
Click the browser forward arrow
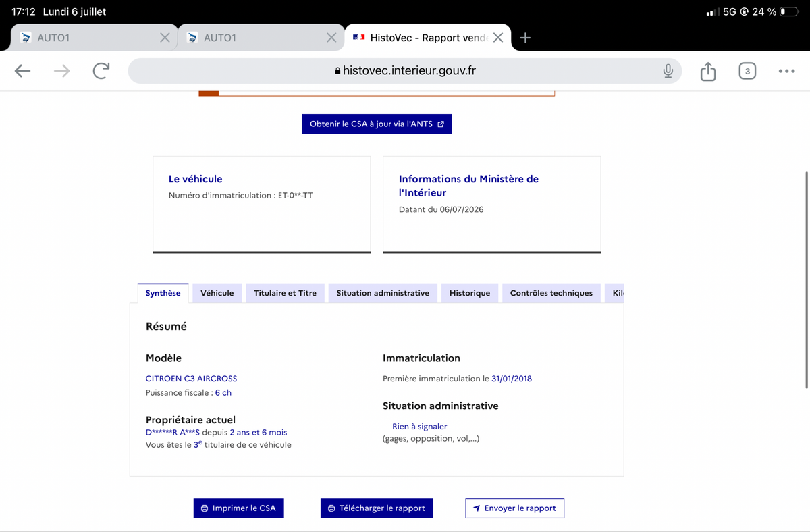click(61, 71)
